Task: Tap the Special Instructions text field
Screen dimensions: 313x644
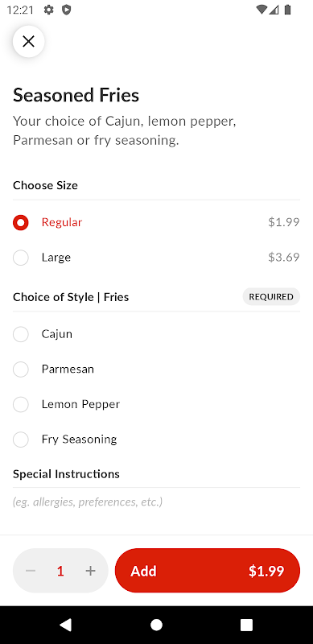Action: click(156, 502)
